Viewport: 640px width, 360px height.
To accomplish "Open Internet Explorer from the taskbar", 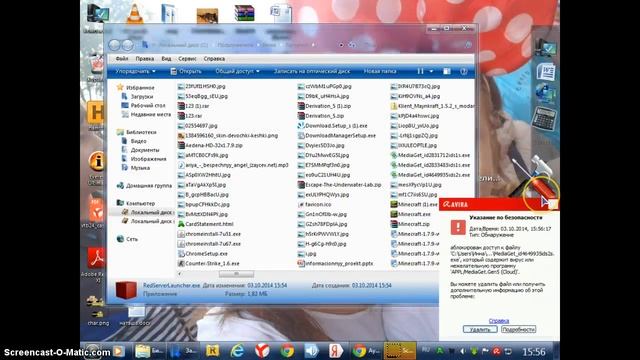I will pos(238,351).
